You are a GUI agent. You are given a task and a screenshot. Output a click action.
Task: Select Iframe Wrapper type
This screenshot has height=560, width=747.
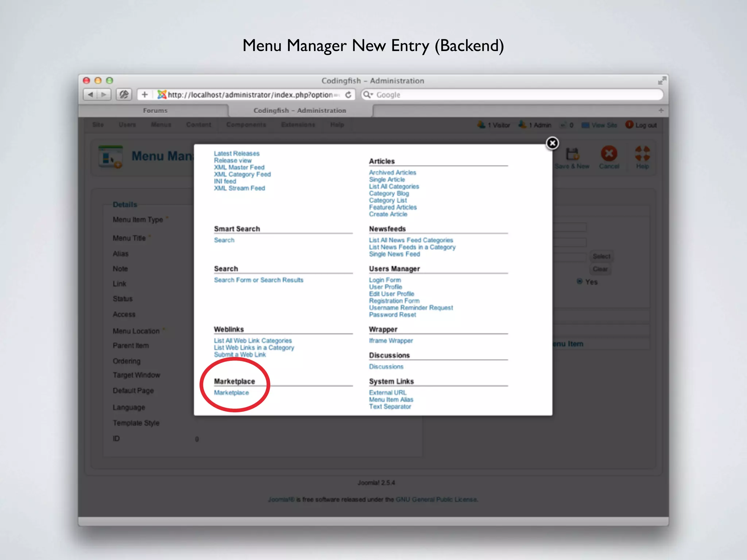(391, 341)
